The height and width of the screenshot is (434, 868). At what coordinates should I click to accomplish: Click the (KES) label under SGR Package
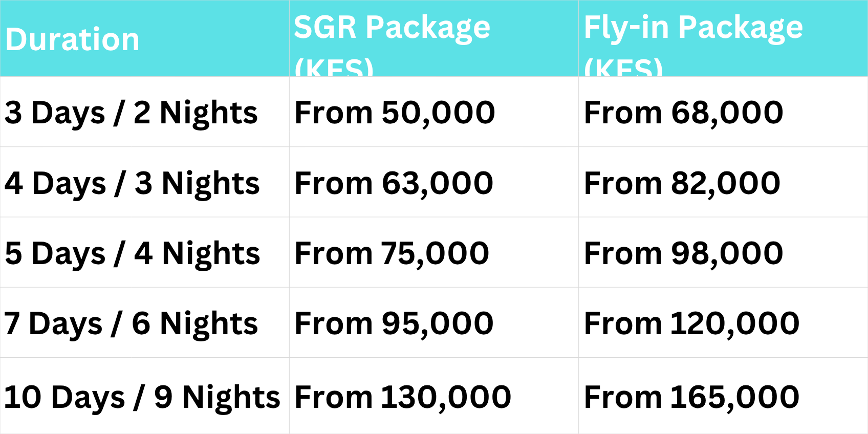(334, 69)
